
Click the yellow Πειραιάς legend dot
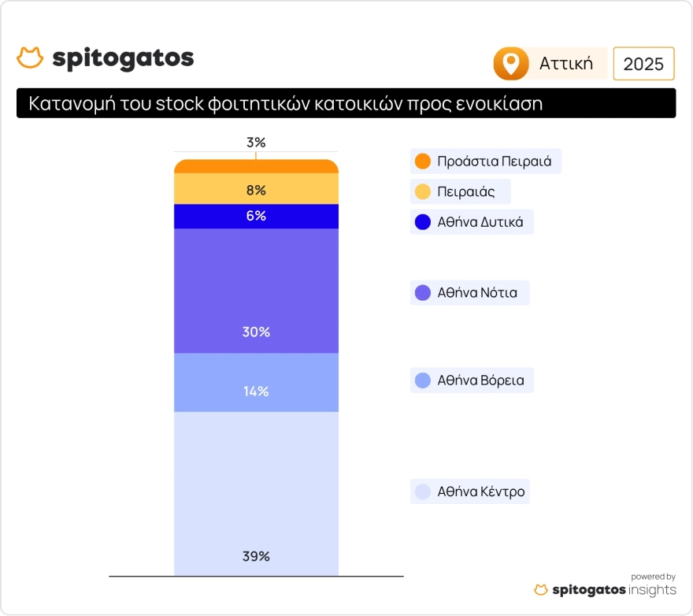(x=423, y=191)
